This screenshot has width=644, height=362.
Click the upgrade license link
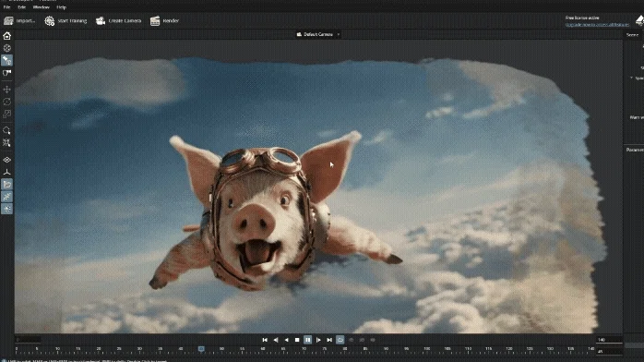click(597, 25)
